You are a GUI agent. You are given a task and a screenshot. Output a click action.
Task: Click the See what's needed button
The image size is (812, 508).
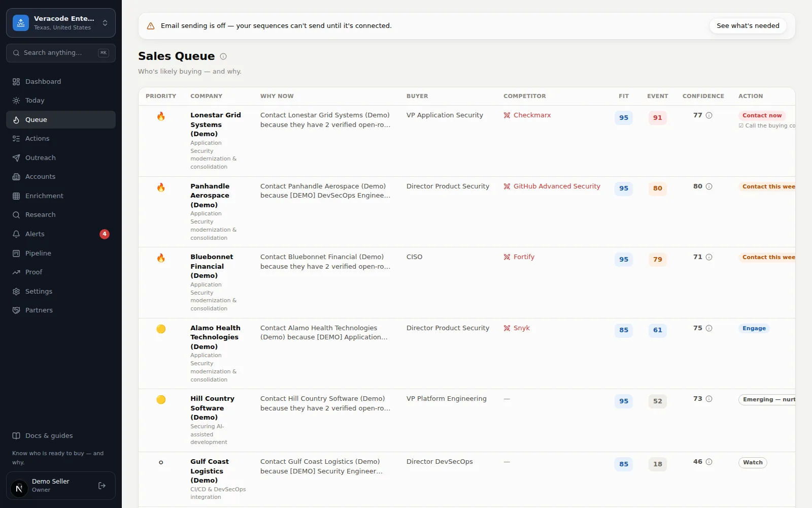[748, 26]
